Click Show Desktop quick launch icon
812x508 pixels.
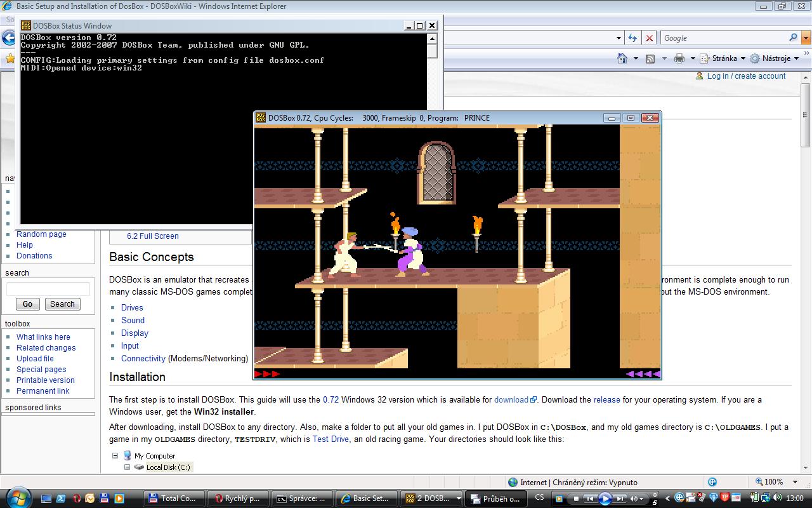tap(47, 498)
